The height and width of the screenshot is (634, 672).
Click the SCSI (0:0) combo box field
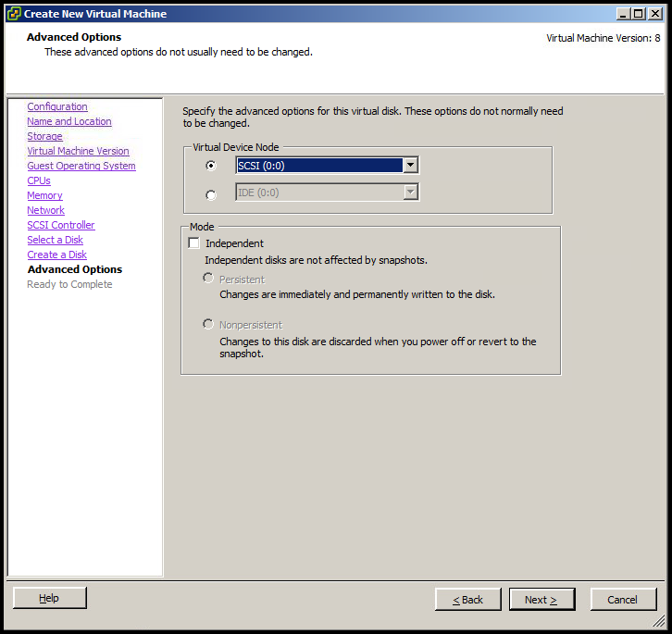point(328,165)
